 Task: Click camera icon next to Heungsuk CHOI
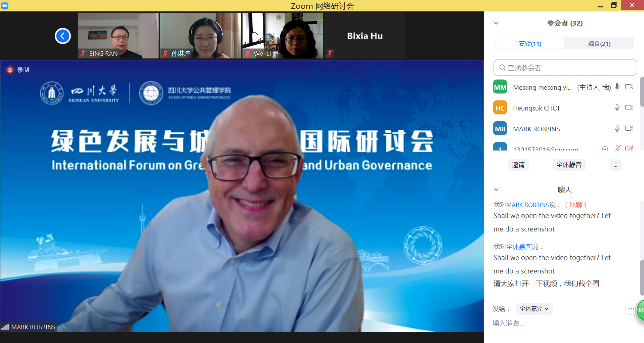pos(629,108)
